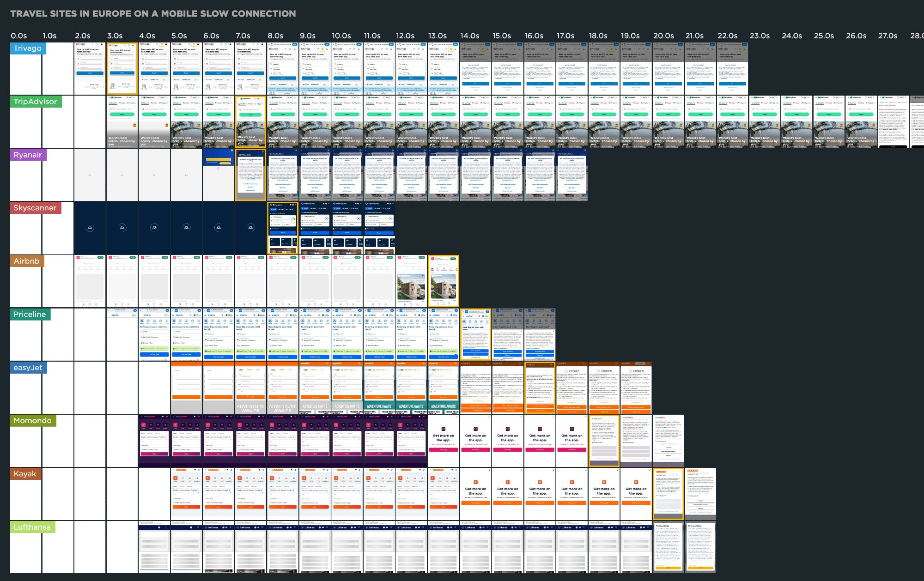The height and width of the screenshot is (581, 924).
Task: Click the 18.0s time marker
Action: tap(598, 36)
